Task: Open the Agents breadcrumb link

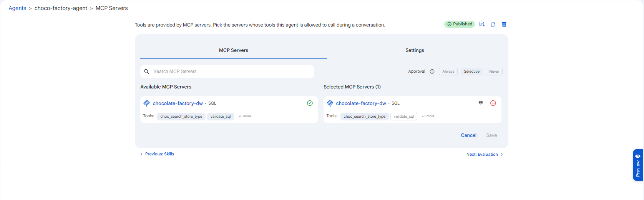Action: pyautogui.click(x=17, y=8)
